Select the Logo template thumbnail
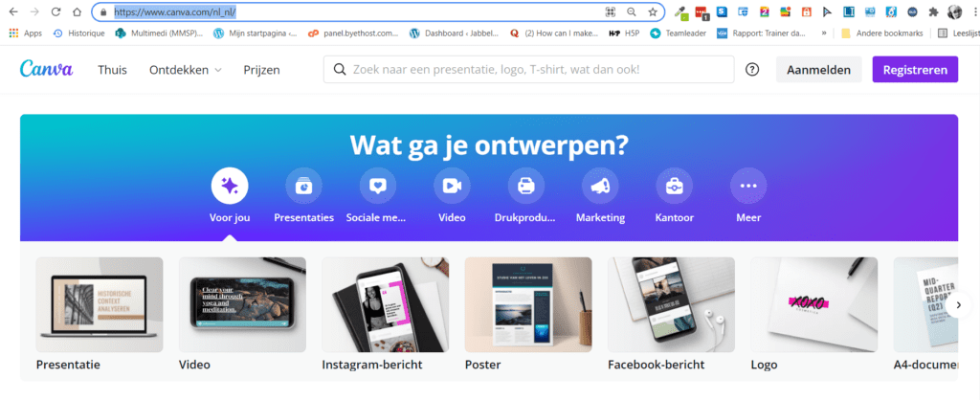 [x=814, y=304]
